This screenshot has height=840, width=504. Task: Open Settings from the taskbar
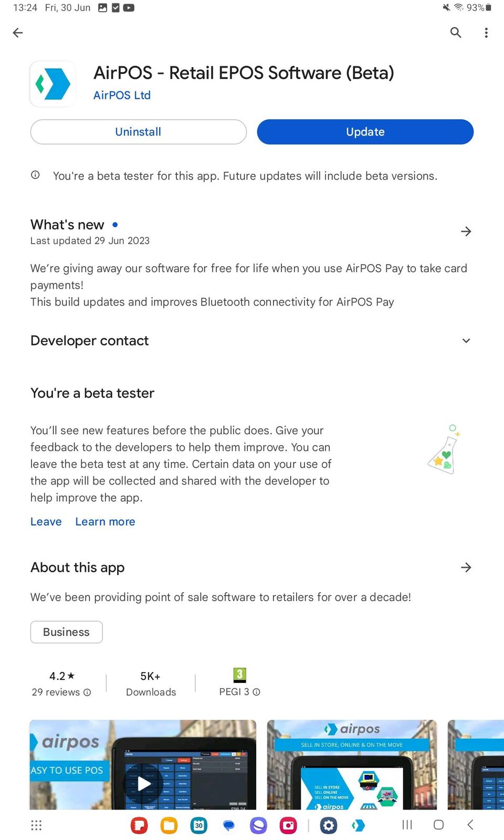pyautogui.click(x=329, y=825)
